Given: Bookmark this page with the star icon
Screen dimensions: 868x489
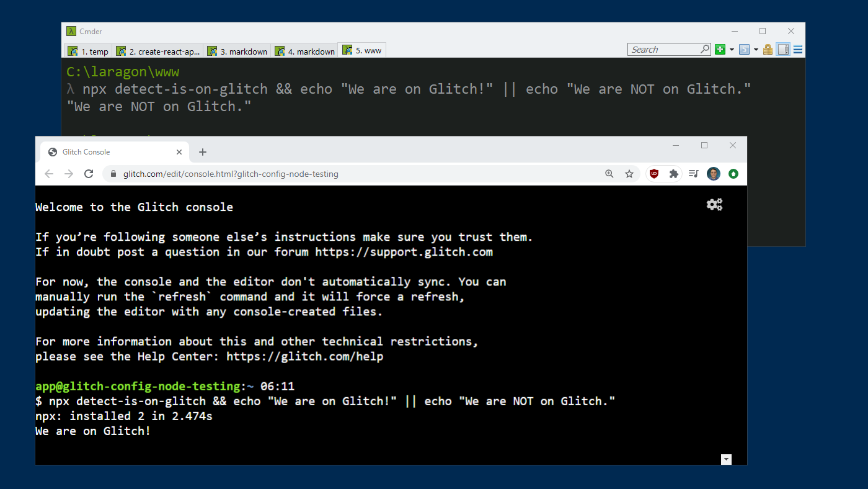Looking at the screenshot, I should point(629,174).
